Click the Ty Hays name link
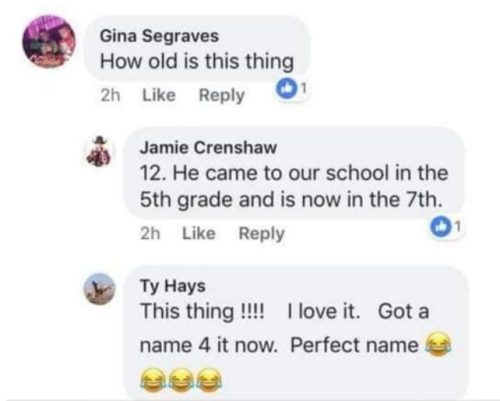The width and height of the screenshot is (500, 401). click(173, 286)
